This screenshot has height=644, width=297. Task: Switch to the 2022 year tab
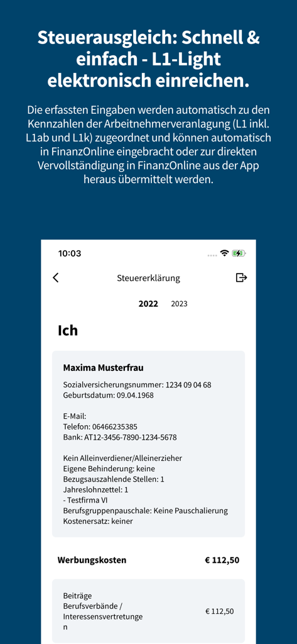(x=148, y=304)
